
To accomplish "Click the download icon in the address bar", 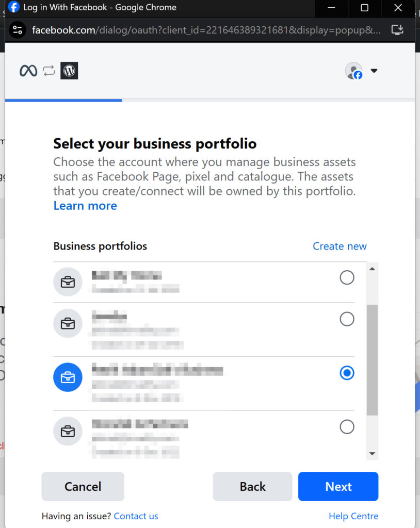I will point(397,30).
